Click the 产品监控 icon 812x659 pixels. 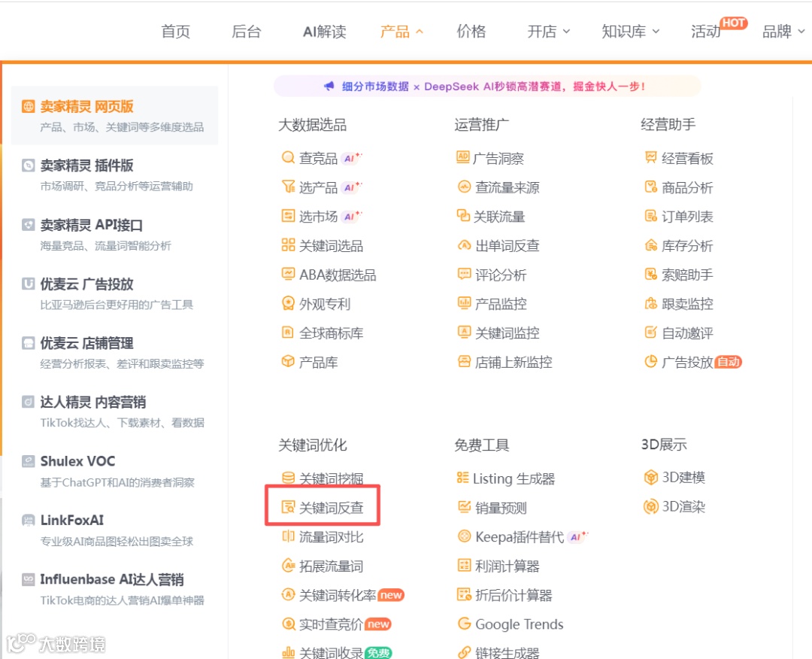pyautogui.click(x=464, y=302)
